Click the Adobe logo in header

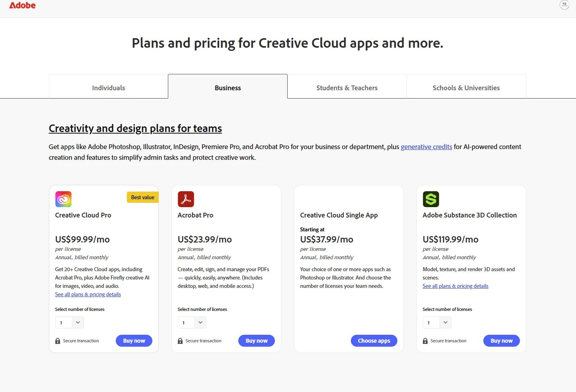click(22, 5)
